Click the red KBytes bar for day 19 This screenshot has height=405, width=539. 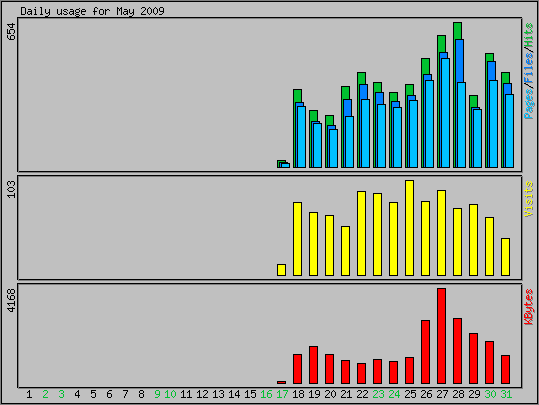click(314, 365)
